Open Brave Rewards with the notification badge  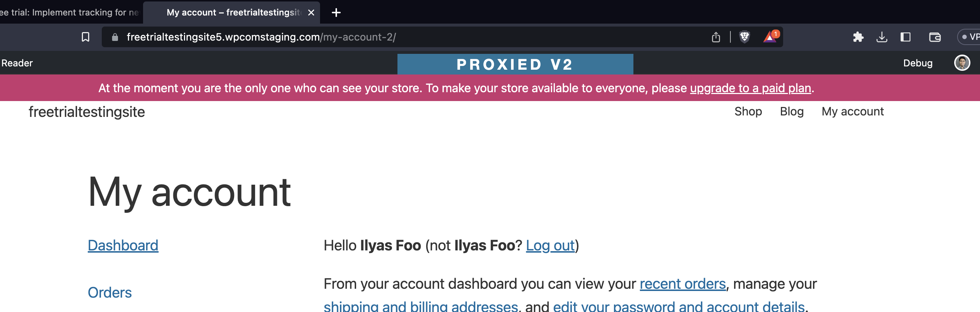coord(770,37)
